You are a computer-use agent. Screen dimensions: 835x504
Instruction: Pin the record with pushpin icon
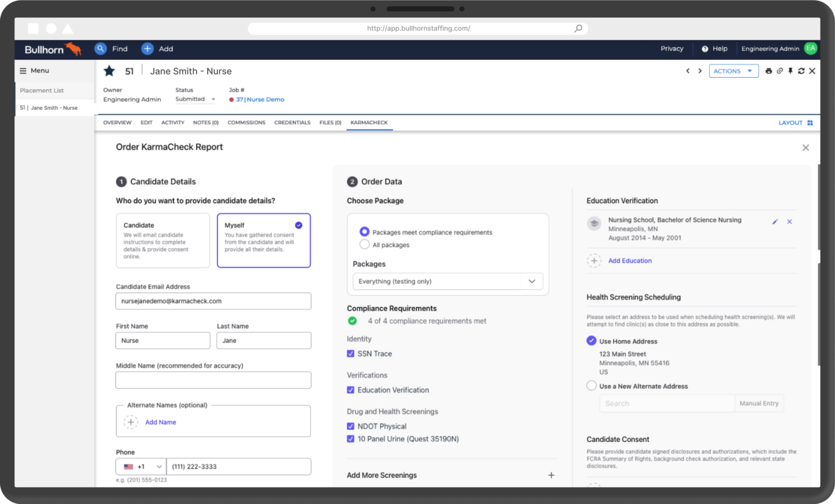point(790,71)
